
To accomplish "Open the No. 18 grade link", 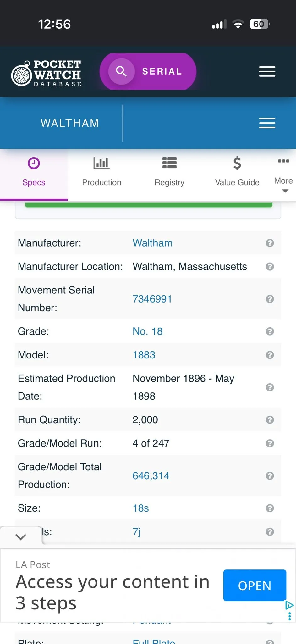I will (147, 331).
